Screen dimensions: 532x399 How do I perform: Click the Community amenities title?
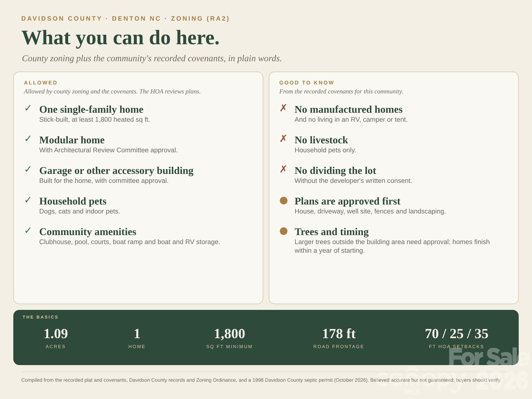tap(88, 232)
